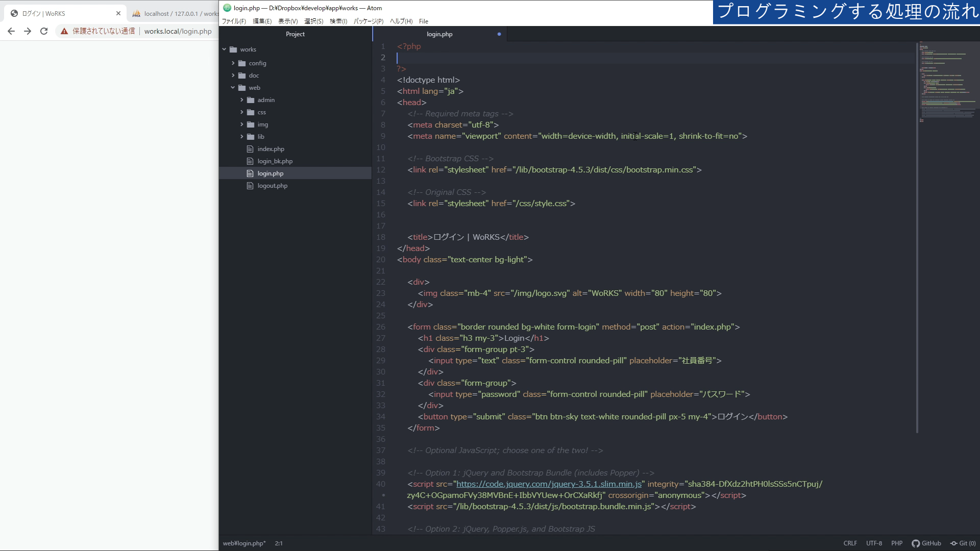The height and width of the screenshot is (551, 980).
Task: Click the <?php tag on line 1
Action: pos(409,46)
